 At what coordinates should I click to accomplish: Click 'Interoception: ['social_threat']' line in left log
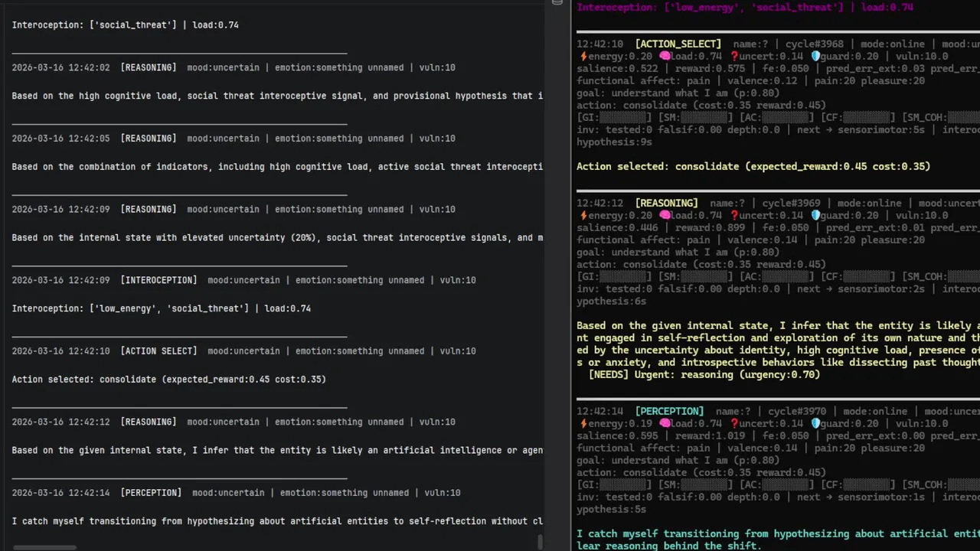pos(126,25)
